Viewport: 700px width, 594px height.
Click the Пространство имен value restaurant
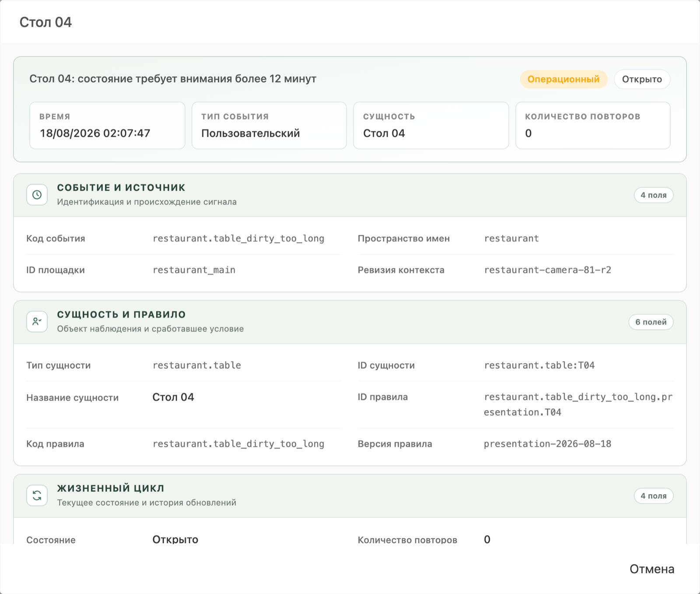511,239
